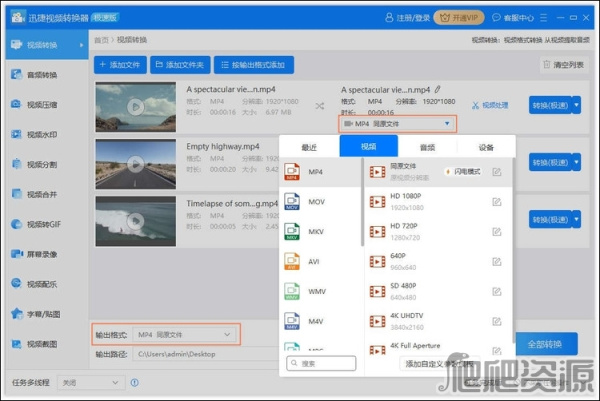Switch to the 设备 tab
The image size is (600, 401).
pos(486,147)
